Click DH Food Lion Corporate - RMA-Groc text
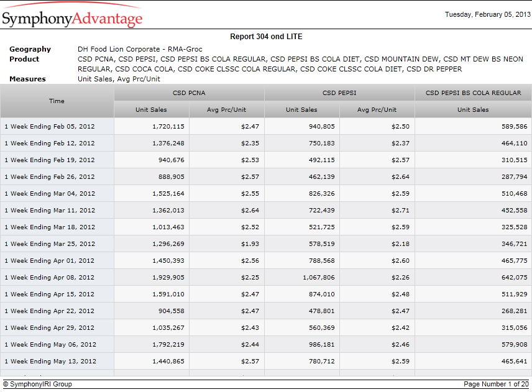The width and height of the screenshot is (532, 392). coord(140,49)
